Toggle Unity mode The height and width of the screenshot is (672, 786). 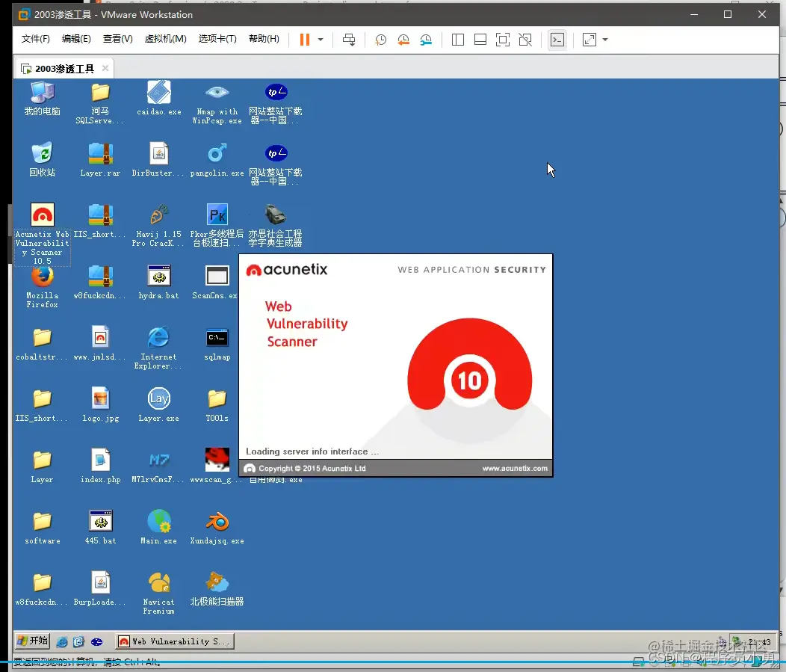(524, 40)
